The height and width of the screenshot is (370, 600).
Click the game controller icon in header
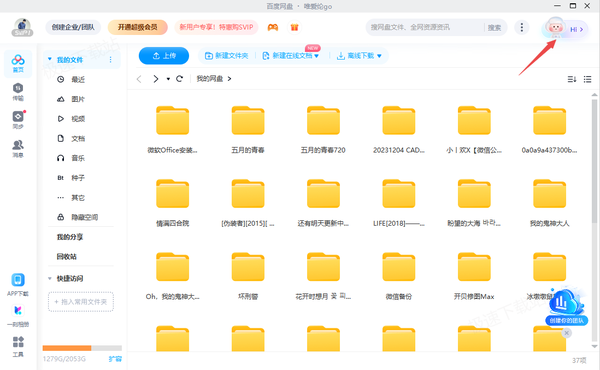273,28
